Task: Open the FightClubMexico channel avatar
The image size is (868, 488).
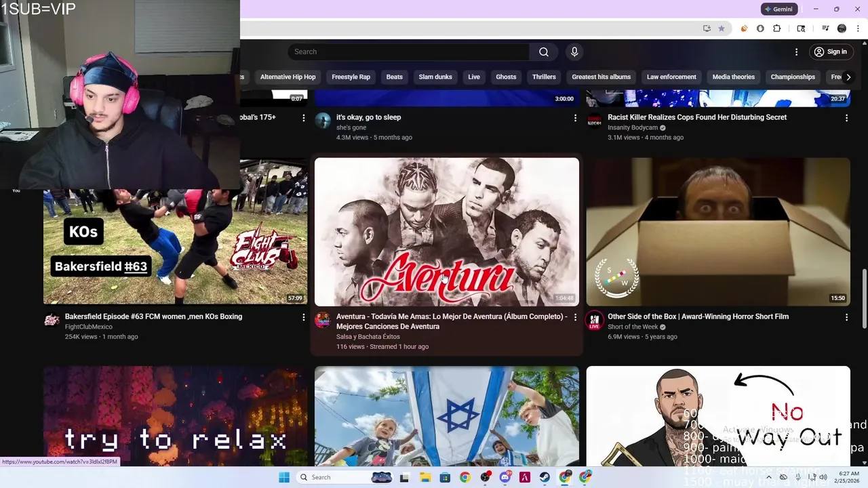Action: [x=52, y=321]
